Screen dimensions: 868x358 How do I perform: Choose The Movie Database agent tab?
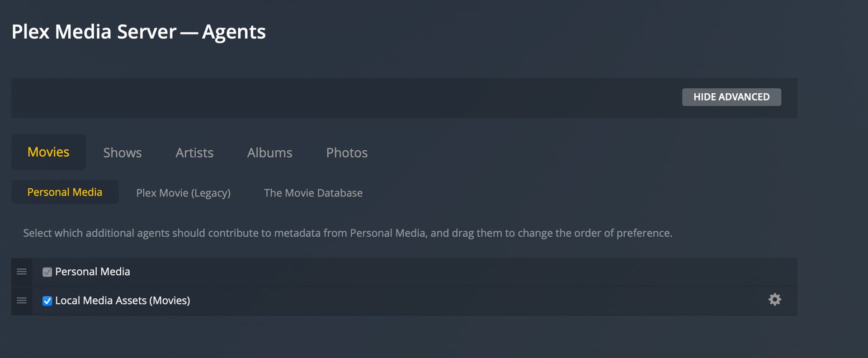click(313, 193)
